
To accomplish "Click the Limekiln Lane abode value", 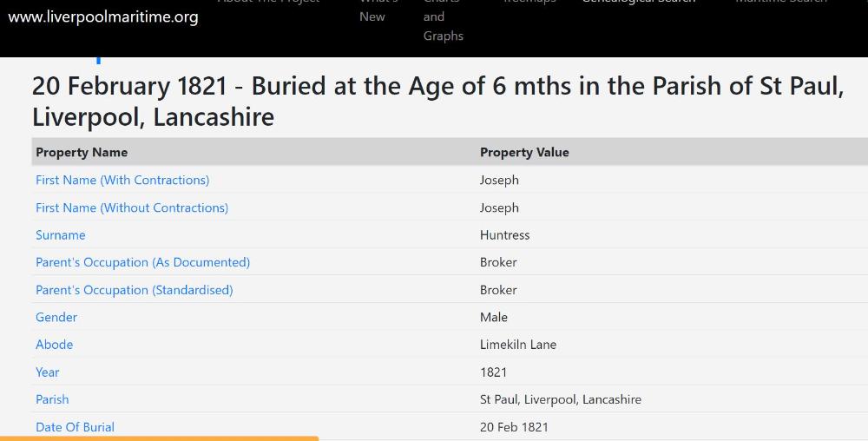I will (x=518, y=345).
